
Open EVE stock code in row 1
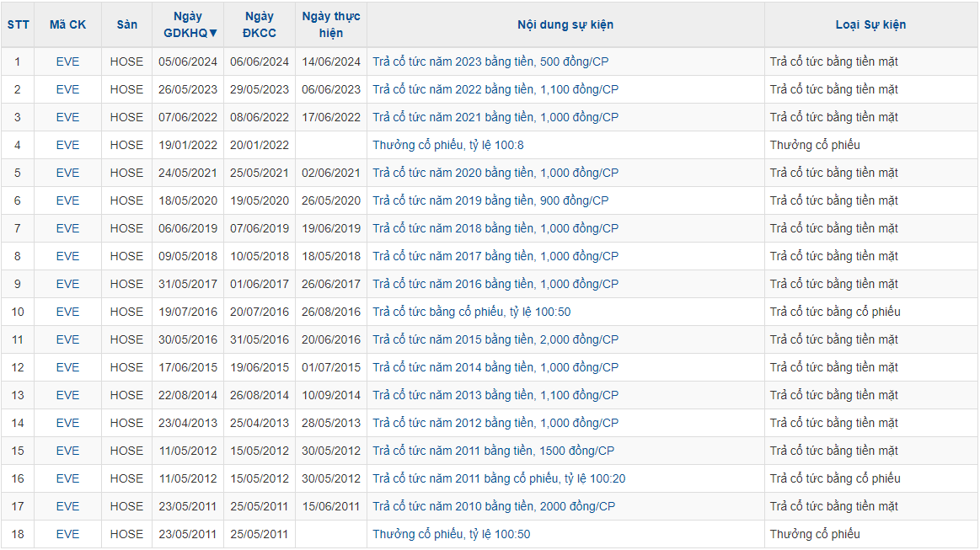[67, 61]
